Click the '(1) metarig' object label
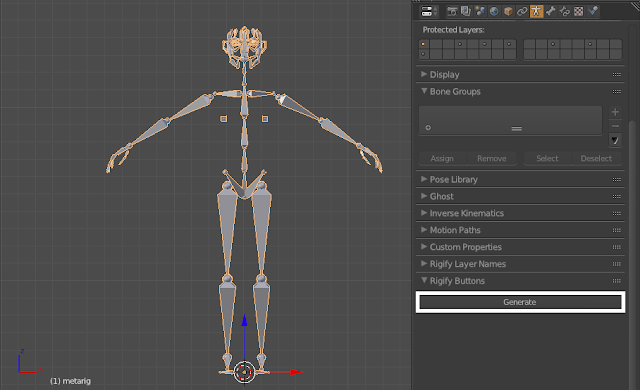Screen dimensions: 640x390 click(x=70, y=381)
